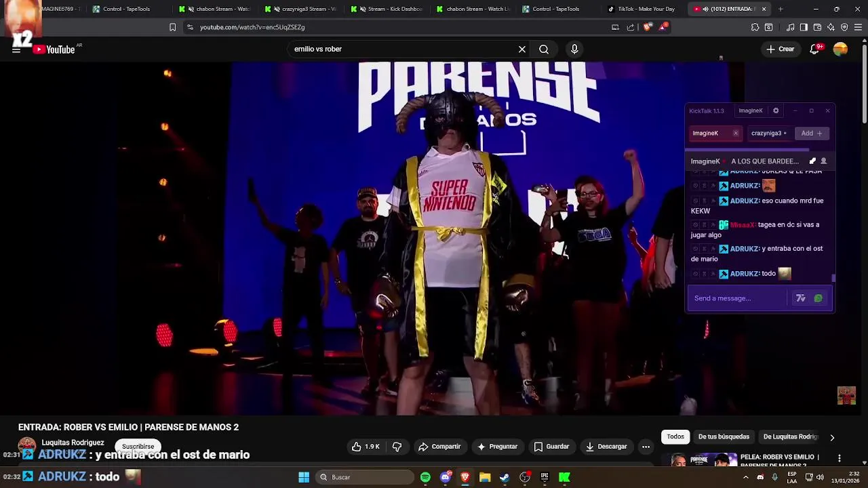Image resolution: width=868 pixels, height=488 pixels.
Task: Show more filter chips with right arrow
Action: click(x=832, y=437)
